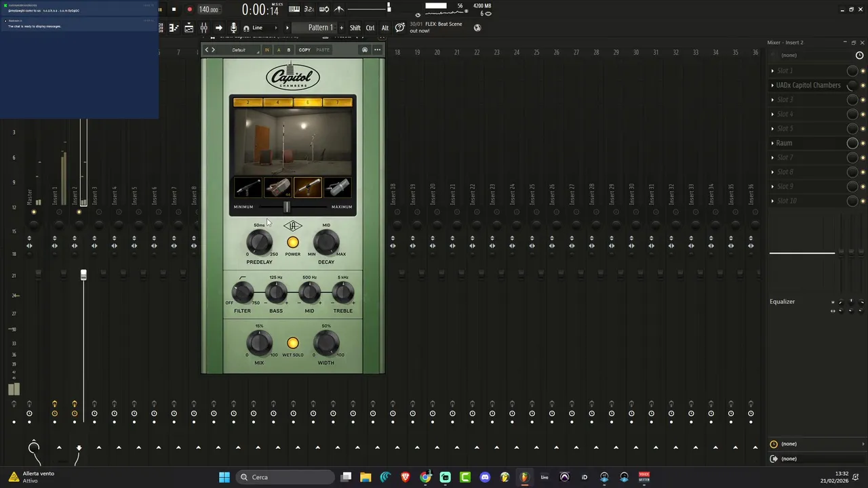The height and width of the screenshot is (488, 868).
Task: Open the hint chat bubble icon
Action: 400,27
